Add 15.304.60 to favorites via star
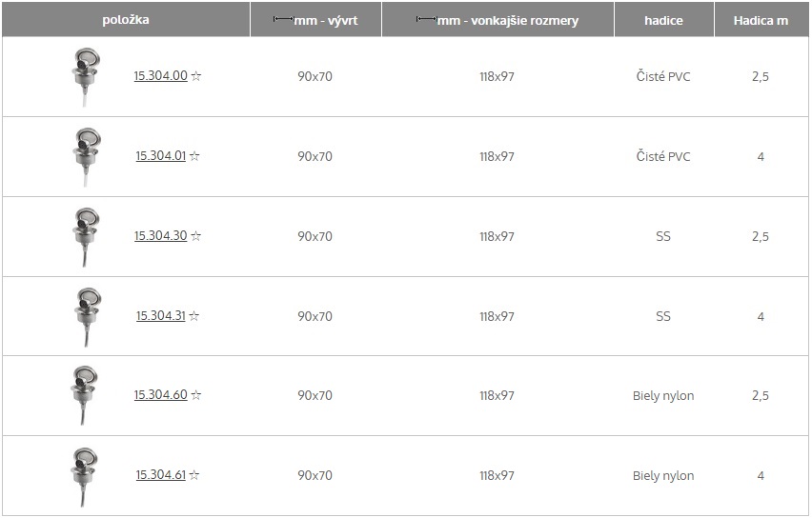This screenshot has width=812, height=518. pos(195,395)
